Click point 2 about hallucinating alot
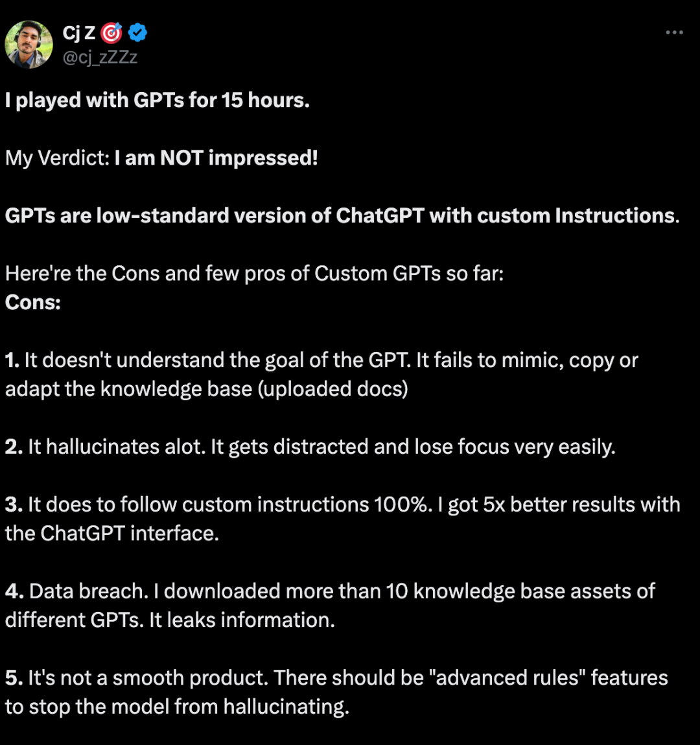Viewport: 700px width, 745px height. pyautogui.click(x=310, y=447)
